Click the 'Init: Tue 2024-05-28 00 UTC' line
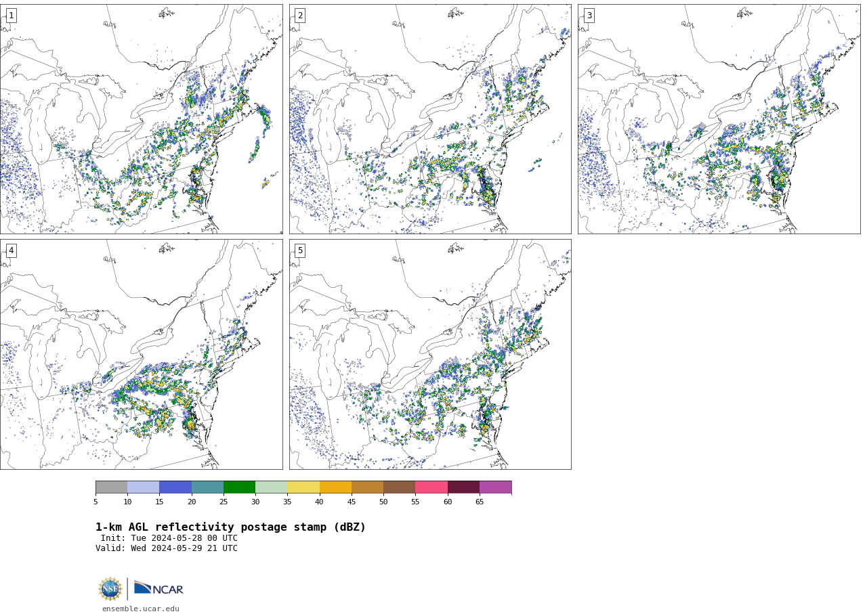Screen dimensions: 867x616 [169, 538]
